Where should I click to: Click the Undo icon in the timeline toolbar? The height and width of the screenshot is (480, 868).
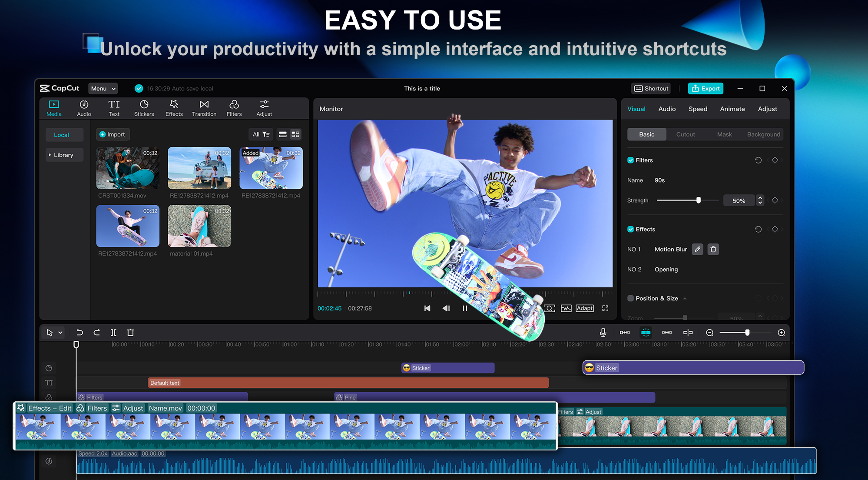tap(79, 332)
